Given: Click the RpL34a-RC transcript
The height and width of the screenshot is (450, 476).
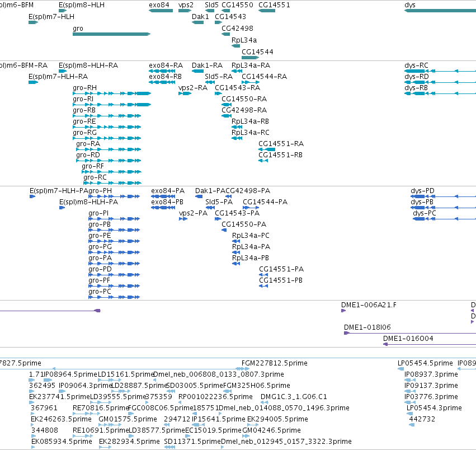Looking at the screenshot, I should pyautogui.click(x=237, y=138).
